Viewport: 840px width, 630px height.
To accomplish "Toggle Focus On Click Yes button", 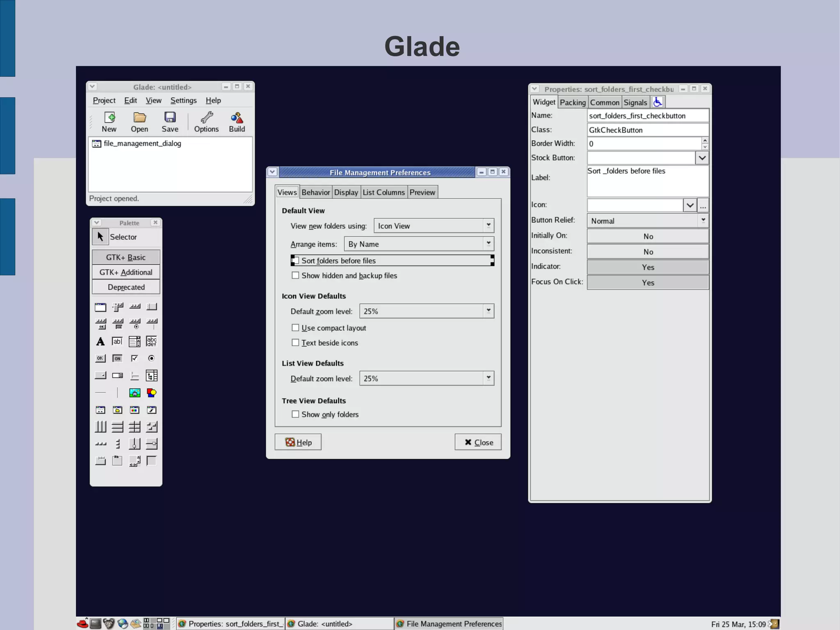I will pos(648,282).
